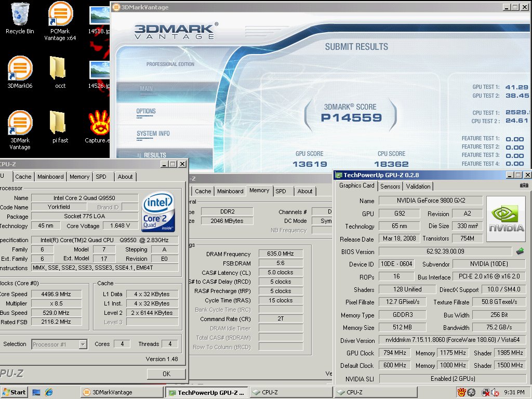This screenshot has height=399, width=532.
Task: Click the GPU Clock value 794 MHz
Action: tap(395, 353)
